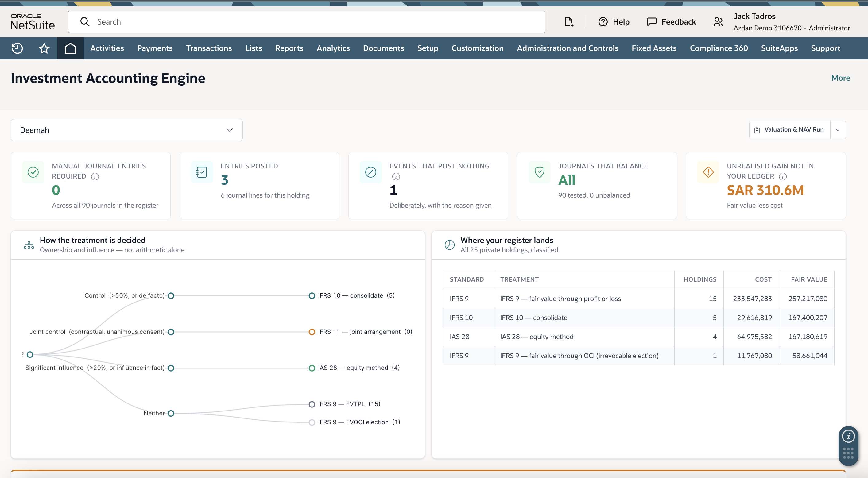
Task: Open the SuiteApps menu
Action: (779, 48)
